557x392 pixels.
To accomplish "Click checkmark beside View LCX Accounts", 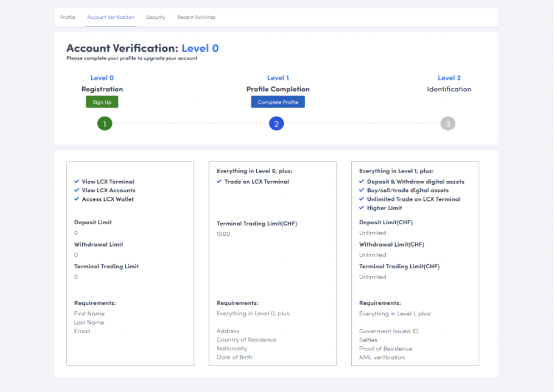I will click(x=77, y=190).
